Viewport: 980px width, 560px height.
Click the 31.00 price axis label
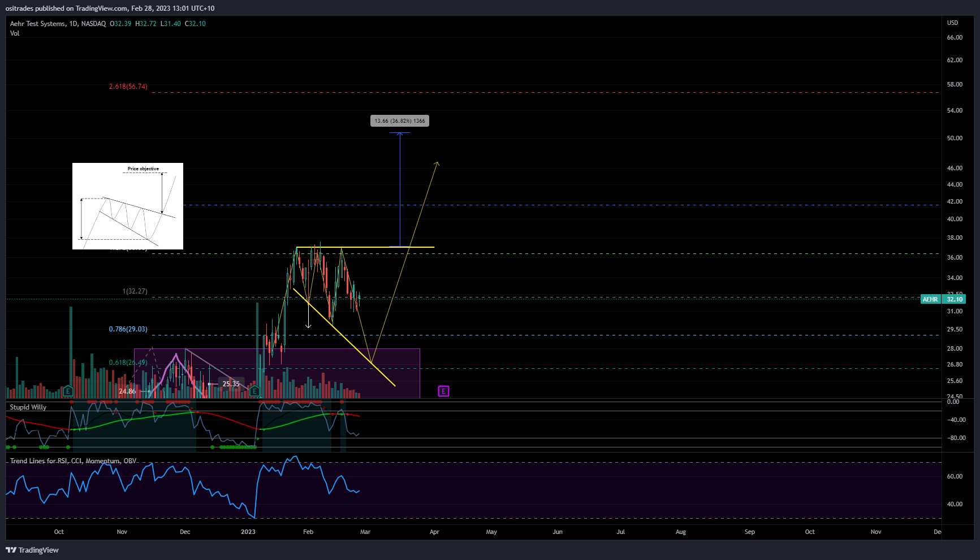[x=955, y=311]
